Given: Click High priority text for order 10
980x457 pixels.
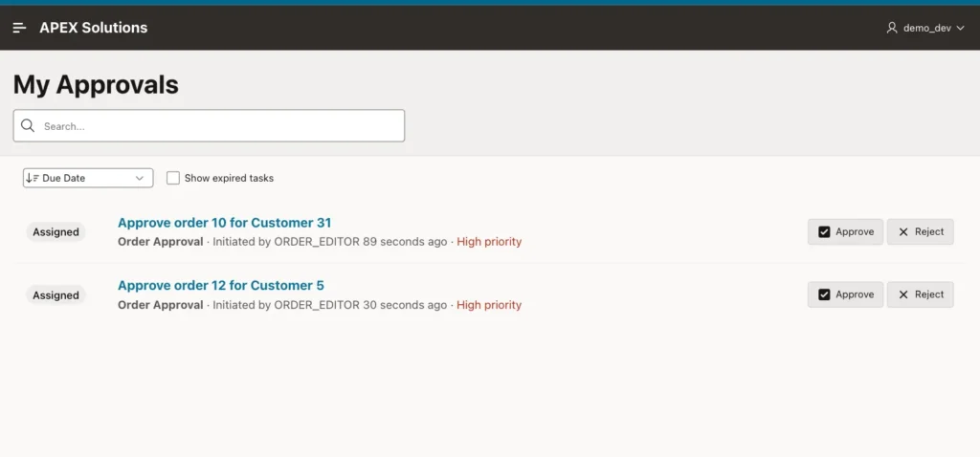Looking at the screenshot, I should [x=489, y=242].
